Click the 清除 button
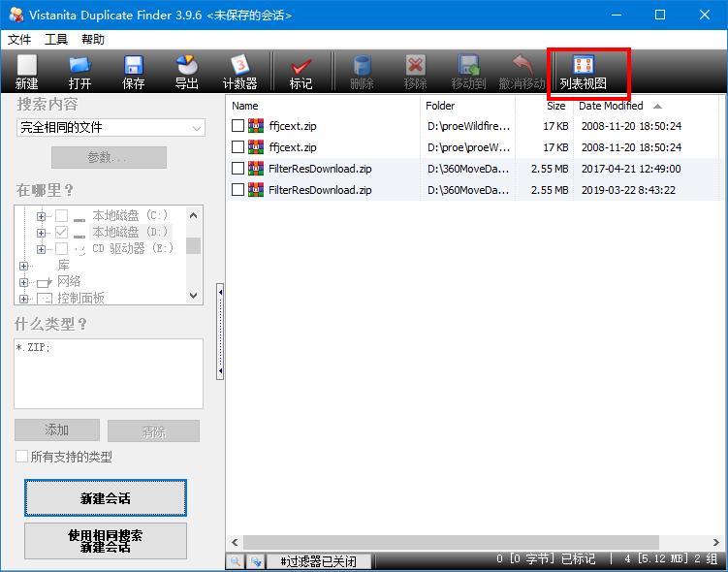The width and height of the screenshot is (728, 572). click(154, 430)
